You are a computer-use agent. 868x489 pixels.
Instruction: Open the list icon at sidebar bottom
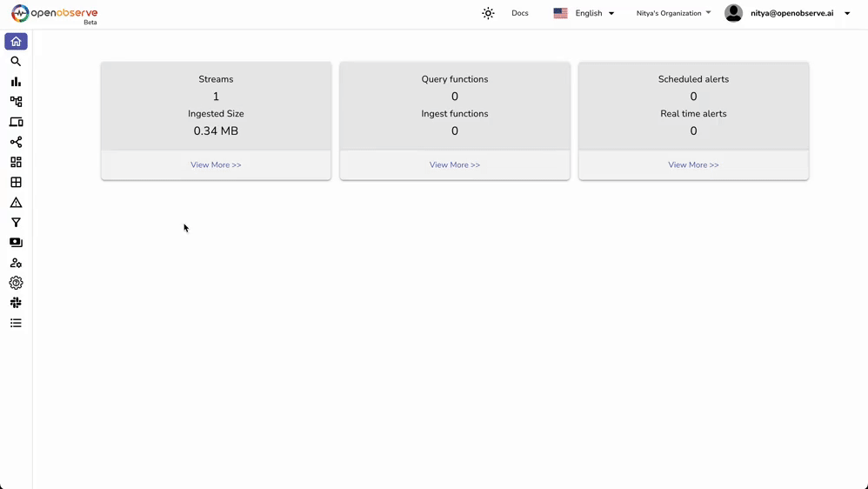click(x=16, y=323)
